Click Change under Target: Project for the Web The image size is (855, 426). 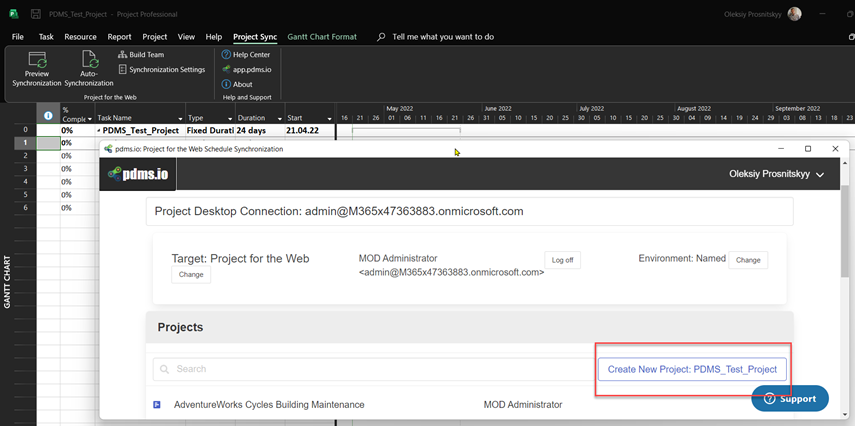coord(191,274)
